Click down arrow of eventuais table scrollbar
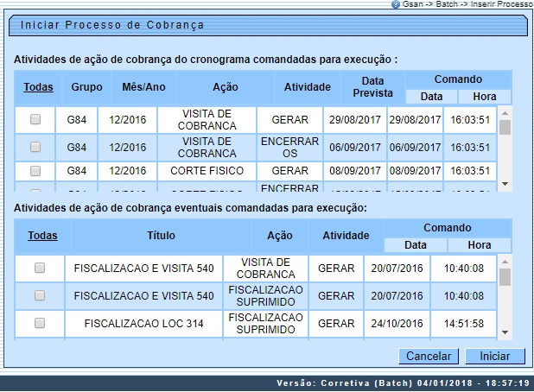 pos(505,332)
